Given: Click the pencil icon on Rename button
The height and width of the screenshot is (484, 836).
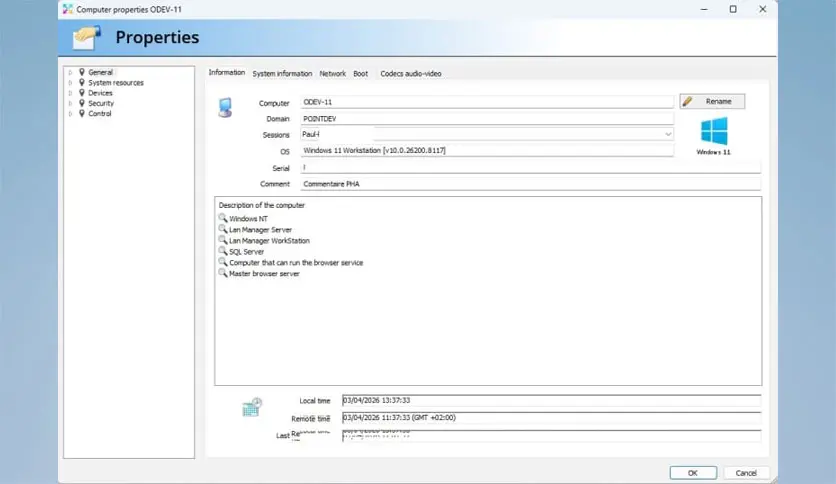Looking at the screenshot, I should pos(688,101).
